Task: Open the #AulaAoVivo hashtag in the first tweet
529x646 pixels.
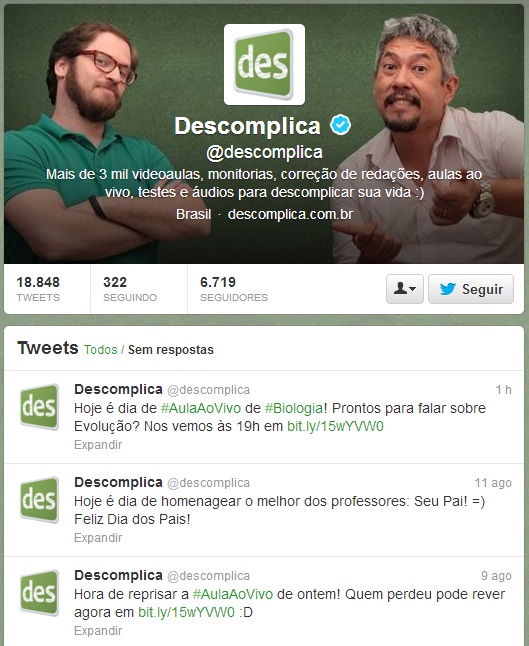Action: click(x=201, y=408)
